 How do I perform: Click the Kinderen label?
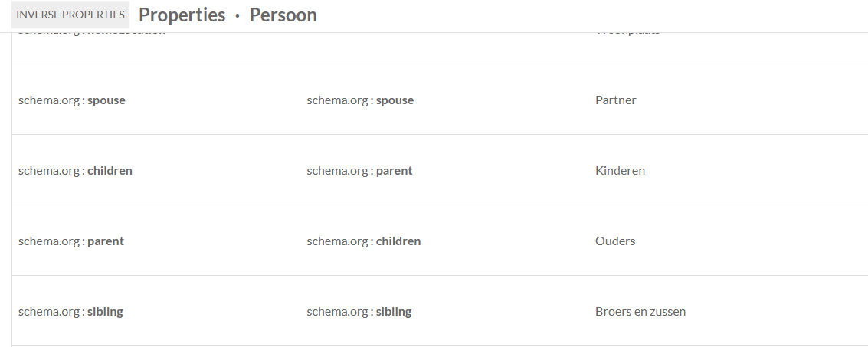click(620, 171)
